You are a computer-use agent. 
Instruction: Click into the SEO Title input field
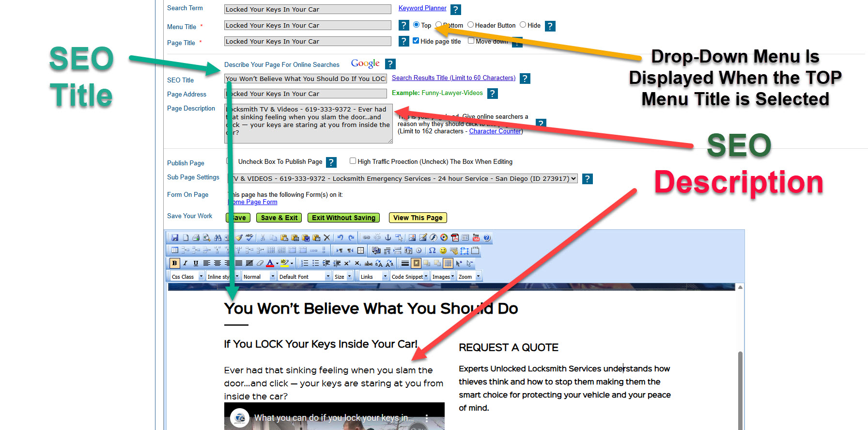pos(306,79)
